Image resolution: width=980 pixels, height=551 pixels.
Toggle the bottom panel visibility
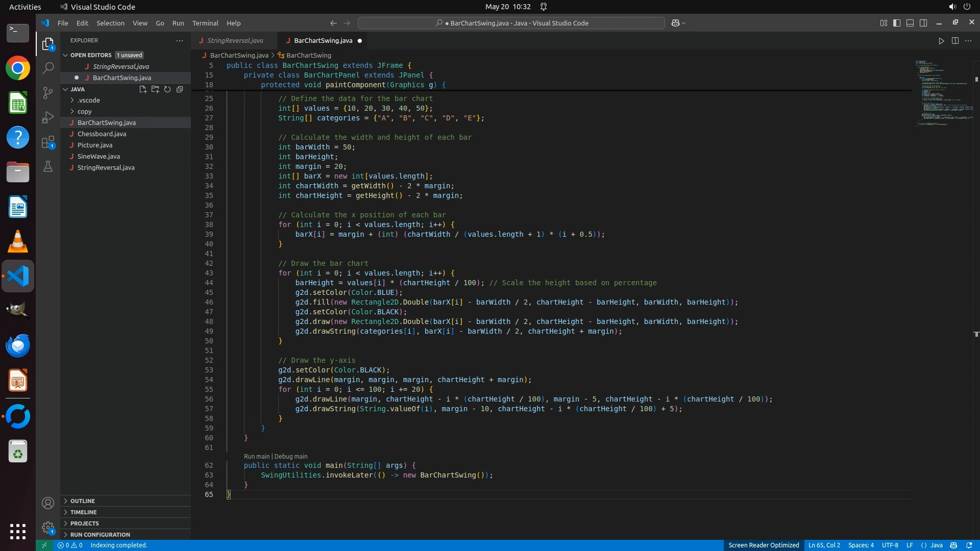(910, 23)
